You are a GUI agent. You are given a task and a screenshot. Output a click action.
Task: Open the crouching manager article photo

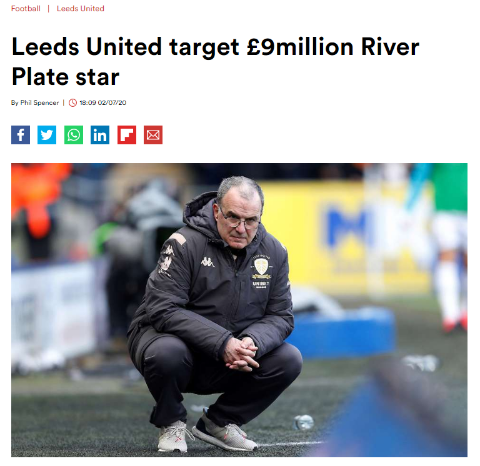coord(239,310)
